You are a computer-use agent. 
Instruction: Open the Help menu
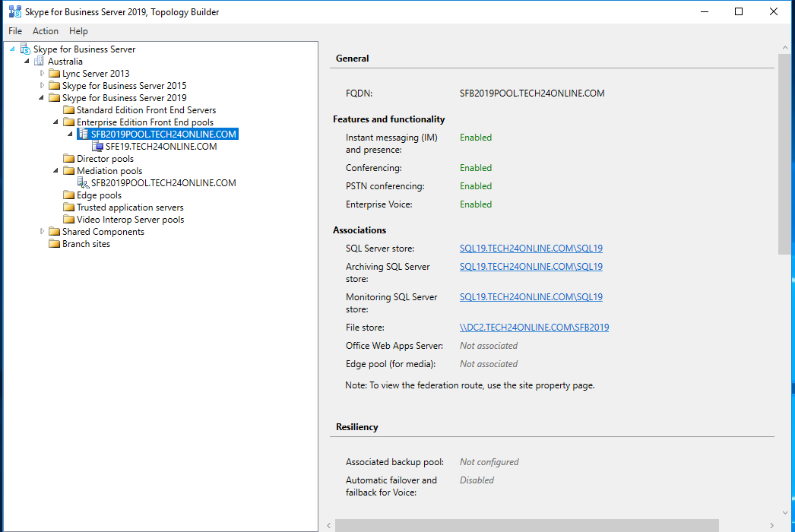click(78, 30)
